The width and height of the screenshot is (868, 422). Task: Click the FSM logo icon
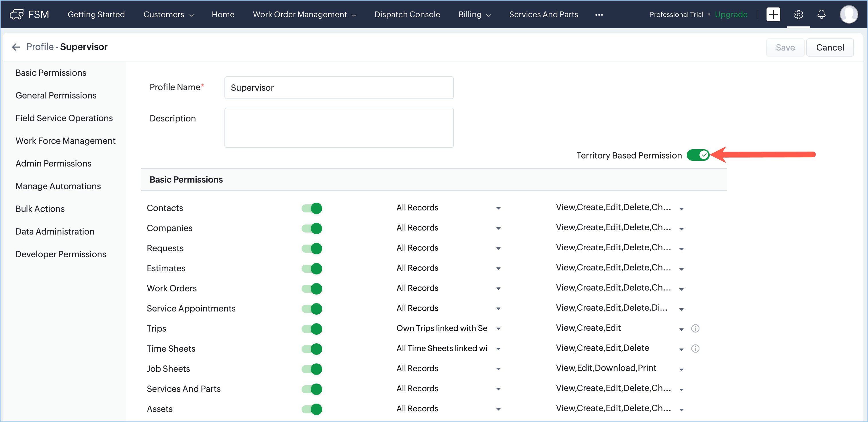(16, 14)
